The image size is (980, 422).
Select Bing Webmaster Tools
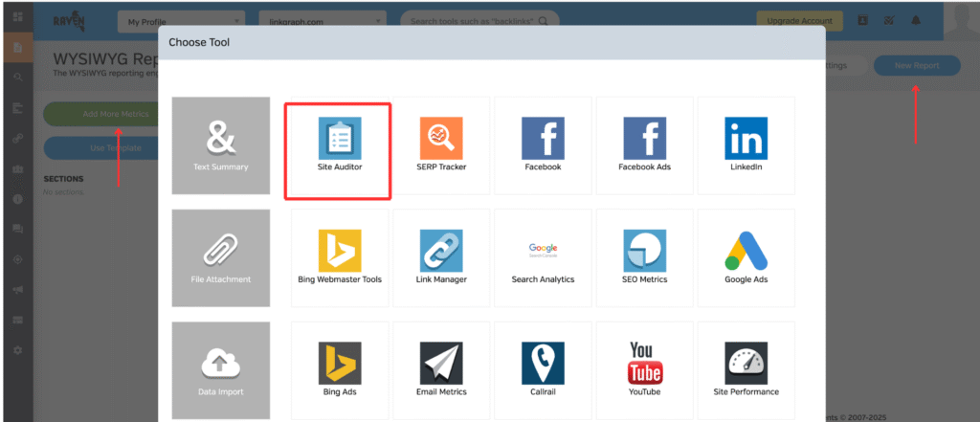click(340, 257)
